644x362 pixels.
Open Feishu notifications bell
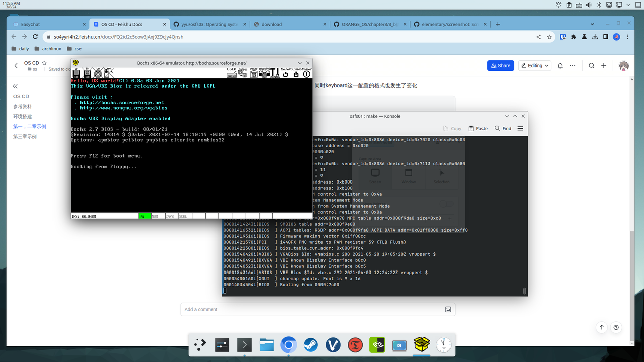(x=560, y=66)
